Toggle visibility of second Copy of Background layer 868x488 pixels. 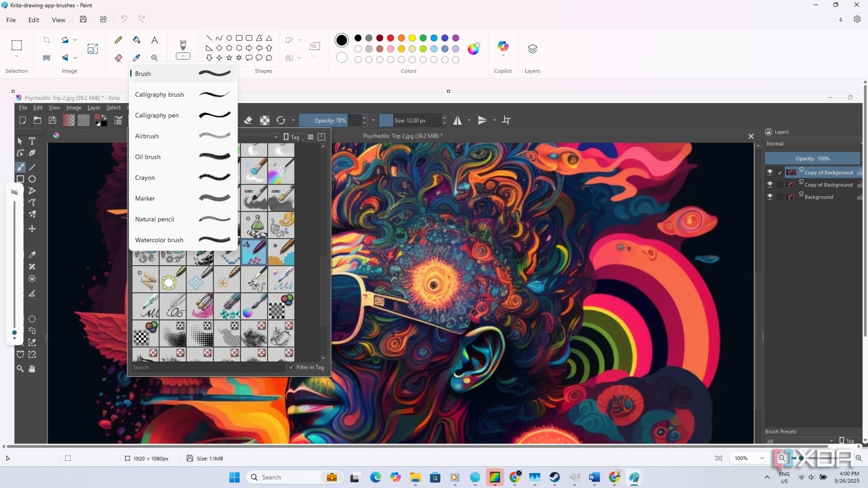pyautogui.click(x=770, y=184)
